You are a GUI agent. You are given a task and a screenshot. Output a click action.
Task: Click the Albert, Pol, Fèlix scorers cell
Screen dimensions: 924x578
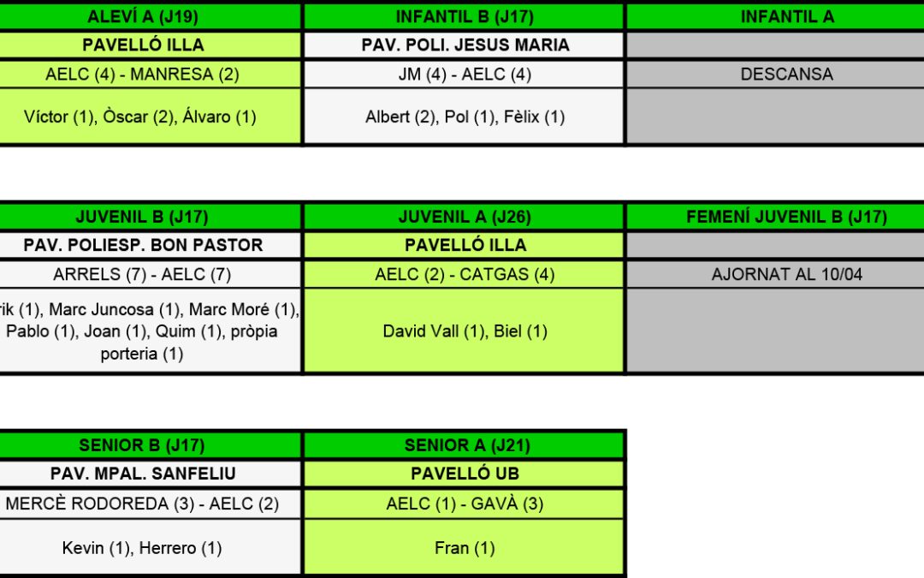(465, 116)
